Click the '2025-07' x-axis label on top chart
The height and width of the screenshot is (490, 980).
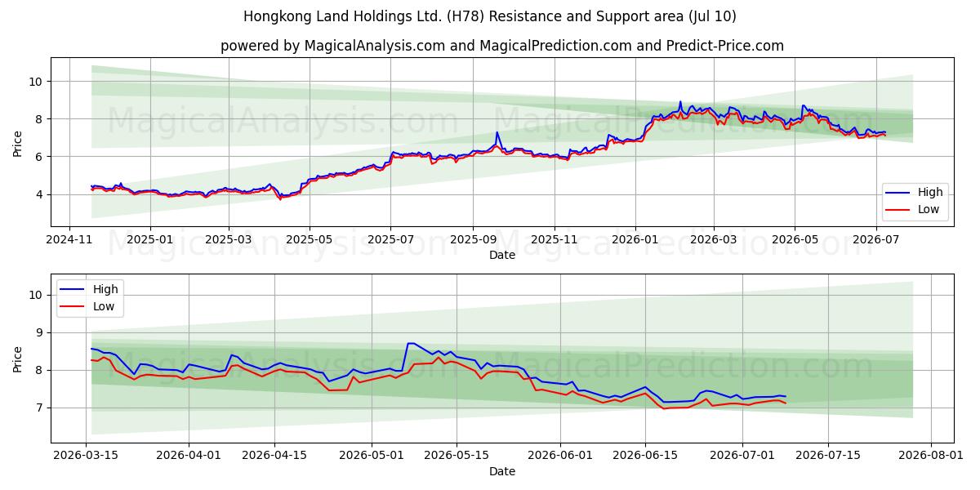click(x=390, y=241)
